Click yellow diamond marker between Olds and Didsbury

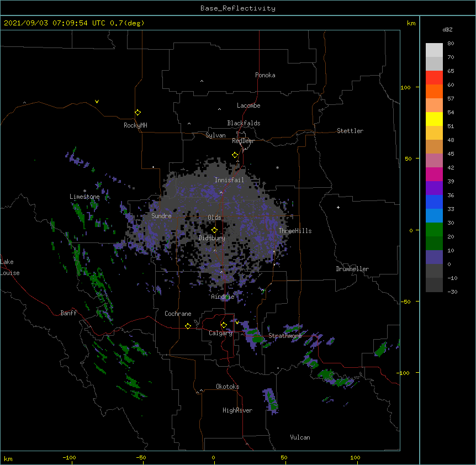pyautogui.click(x=215, y=230)
